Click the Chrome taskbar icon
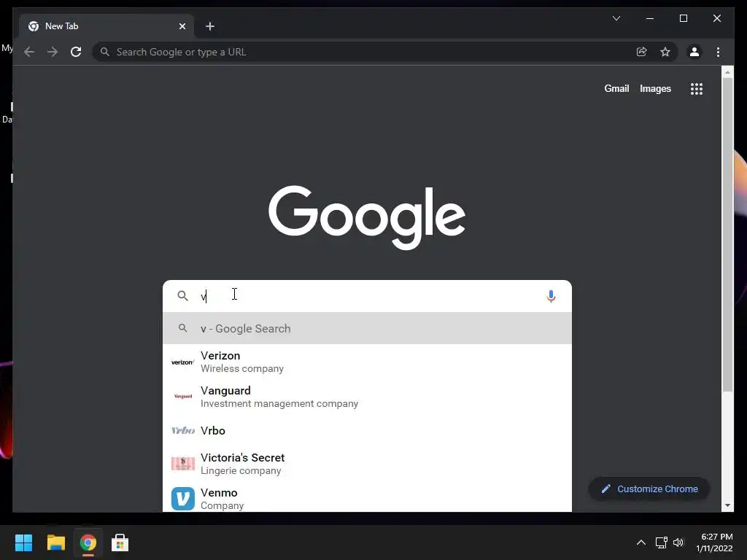 88,542
